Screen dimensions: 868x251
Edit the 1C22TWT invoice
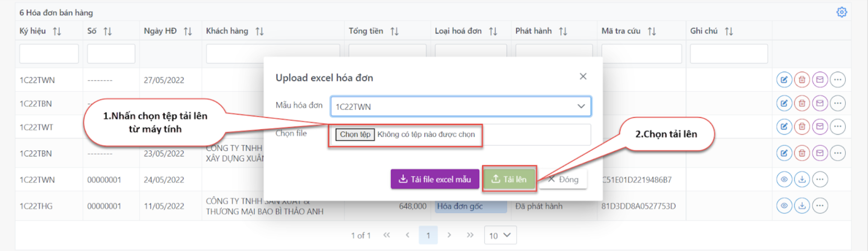coord(784,126)
